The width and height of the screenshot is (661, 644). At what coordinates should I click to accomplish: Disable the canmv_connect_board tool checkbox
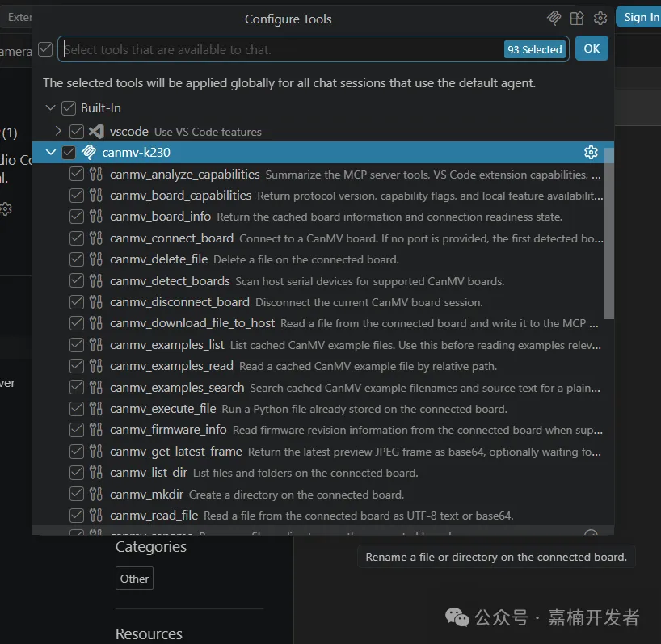click(76, 238)
